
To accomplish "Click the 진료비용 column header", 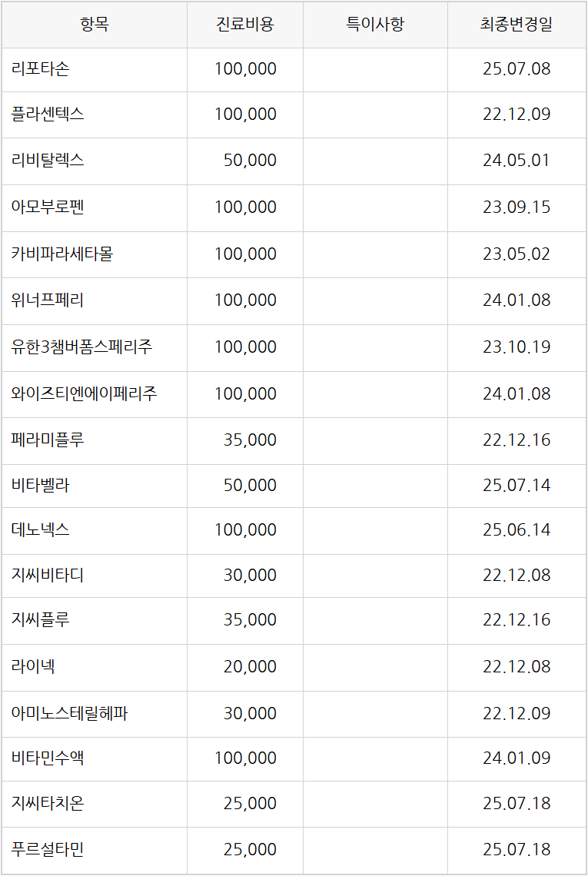I will pyautogui.click(x=245, y=25).
